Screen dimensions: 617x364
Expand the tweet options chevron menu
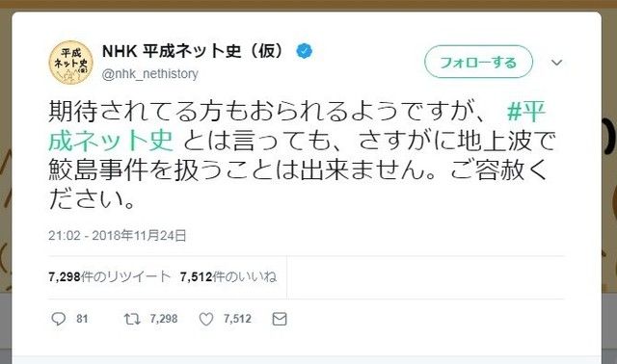coord(556,62)
